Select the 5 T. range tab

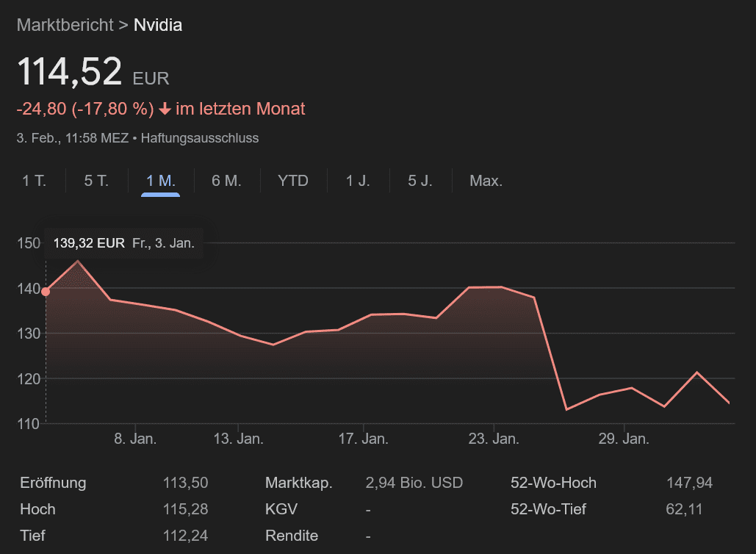coord(96,181)
